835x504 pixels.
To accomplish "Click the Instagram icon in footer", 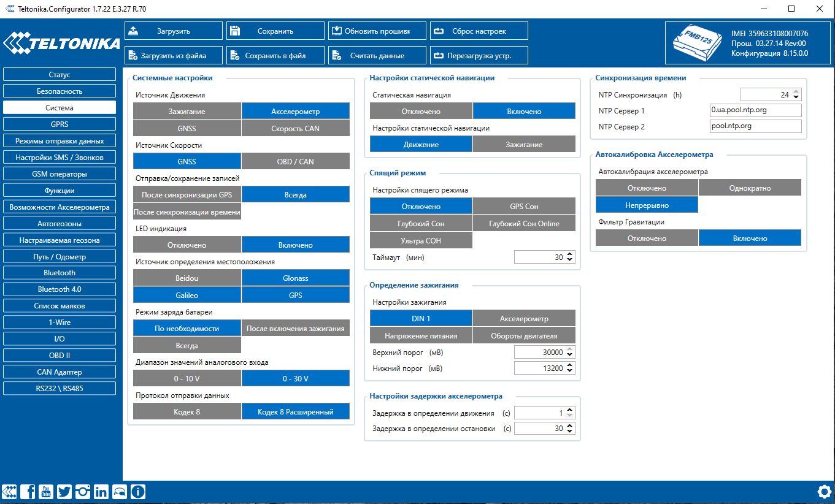I will point(83,491).
